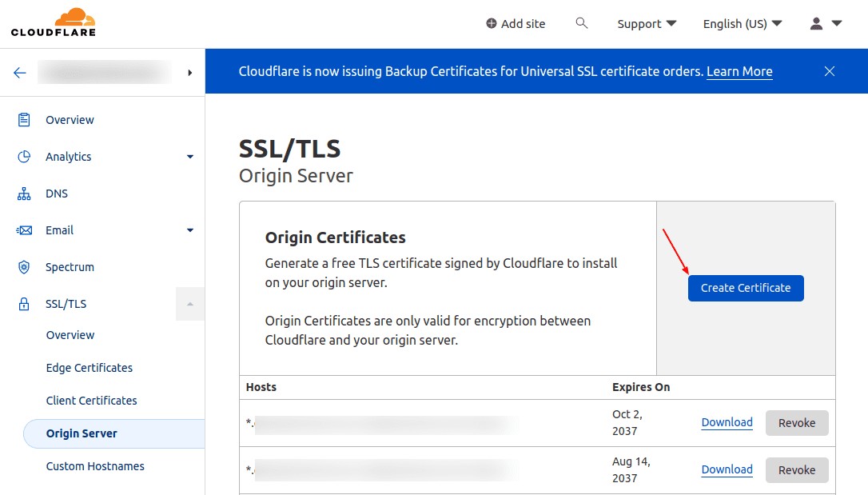Open Overview from the sidebar icon
The image size is (868, 495).
pyautogui.click(x=25, y=119)
